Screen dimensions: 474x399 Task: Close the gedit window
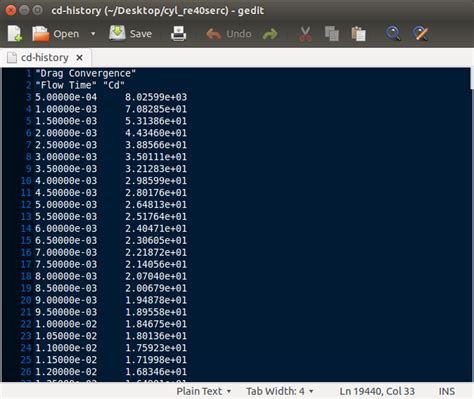11,10
